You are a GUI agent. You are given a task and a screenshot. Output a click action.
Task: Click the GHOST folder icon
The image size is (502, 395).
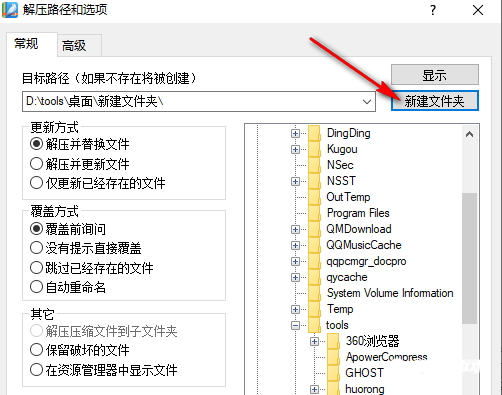click(x=333, y=373)
